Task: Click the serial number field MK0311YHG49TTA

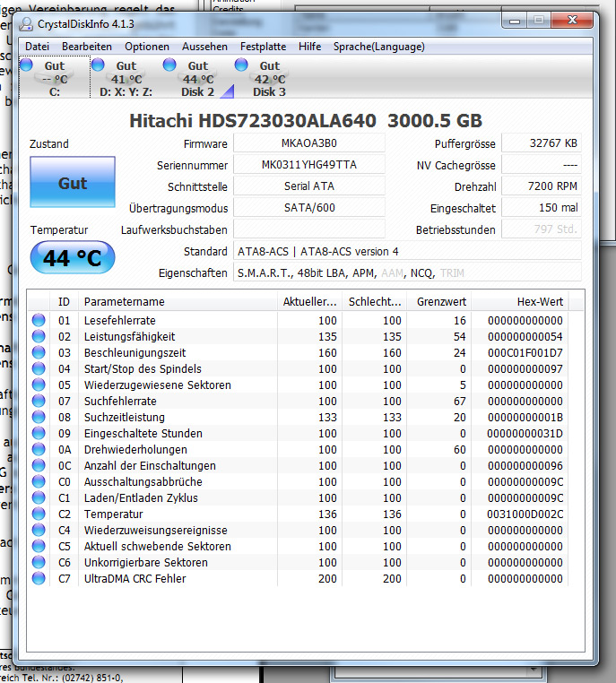Action: click(x=309, y=165)
